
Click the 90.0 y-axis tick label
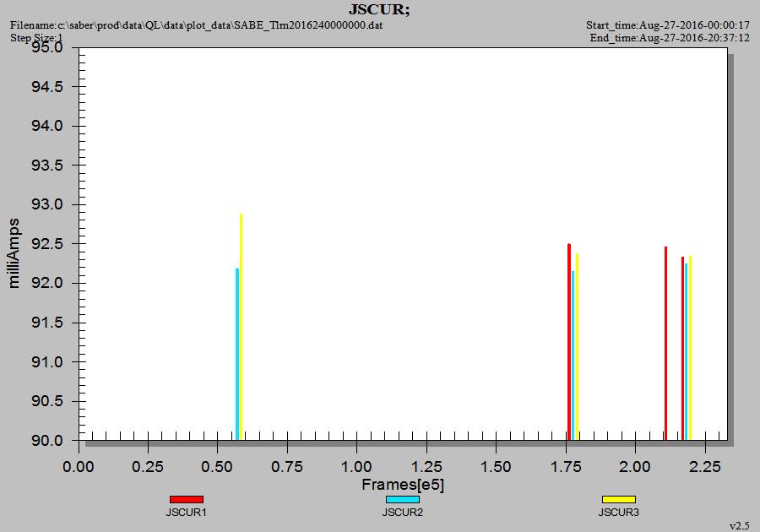47,441
